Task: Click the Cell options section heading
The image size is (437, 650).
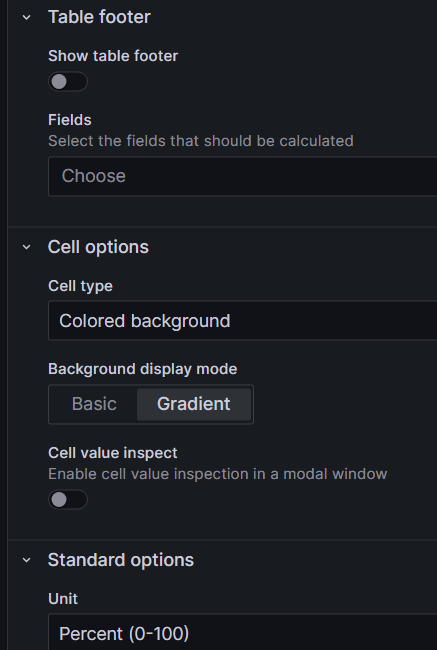Action: click(x=98, y=247)
